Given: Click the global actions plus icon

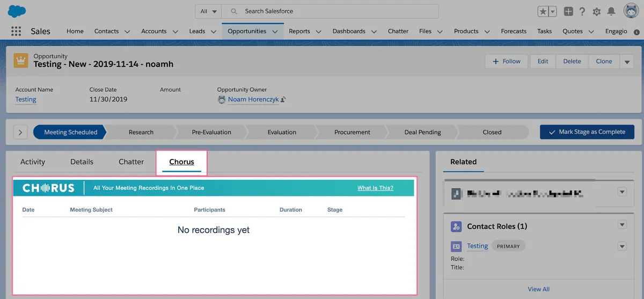Looking at the screenshot, I should (x=568, y=11).
